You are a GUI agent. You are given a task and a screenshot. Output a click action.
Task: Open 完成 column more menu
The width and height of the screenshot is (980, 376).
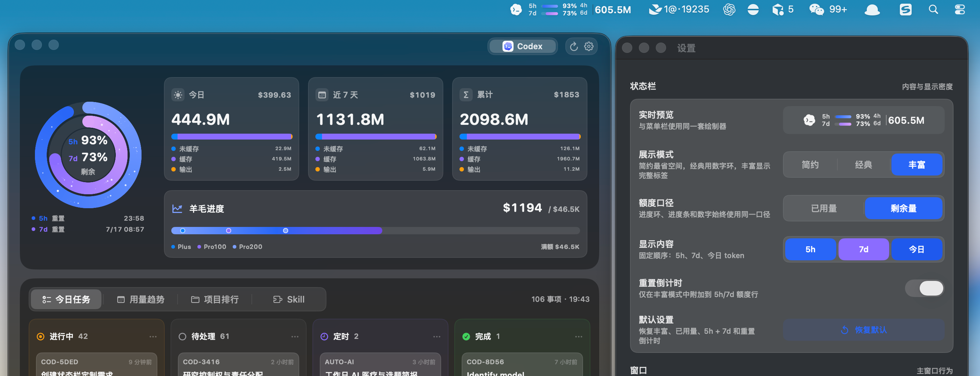579,336
